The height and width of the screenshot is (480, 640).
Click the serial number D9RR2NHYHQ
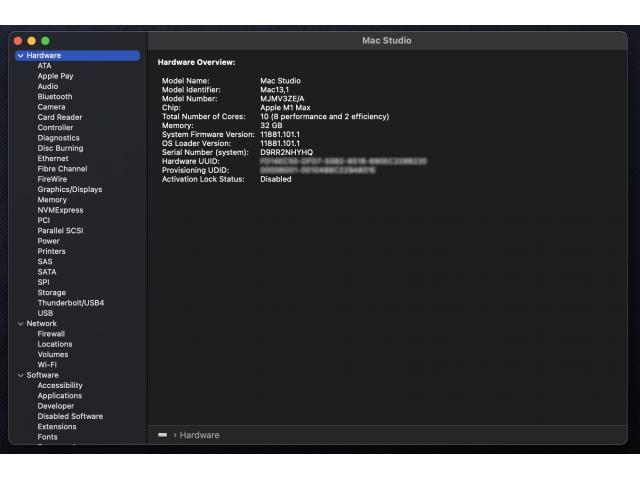(x=287, y=152)
